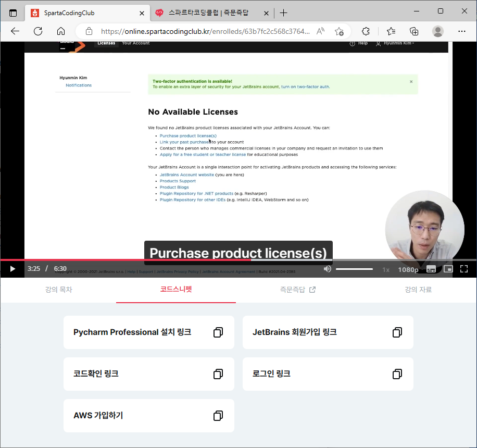
Task: Open a new browser tab
Action: pos(283,13)
